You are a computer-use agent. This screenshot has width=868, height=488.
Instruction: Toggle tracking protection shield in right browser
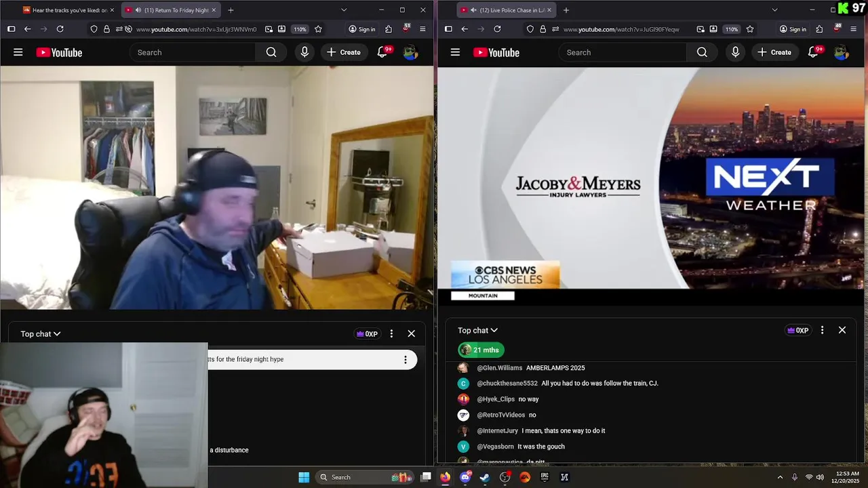(530, 29)
